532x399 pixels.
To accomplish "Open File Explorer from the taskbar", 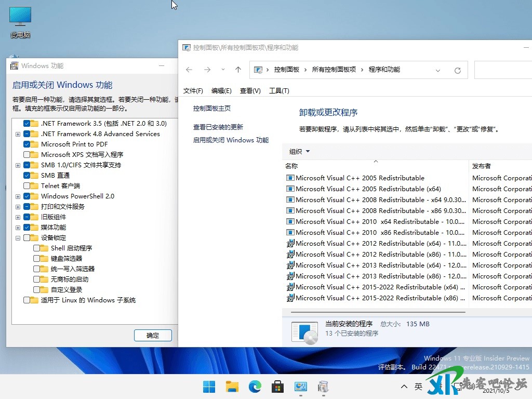I will click(x=232, y=386).
